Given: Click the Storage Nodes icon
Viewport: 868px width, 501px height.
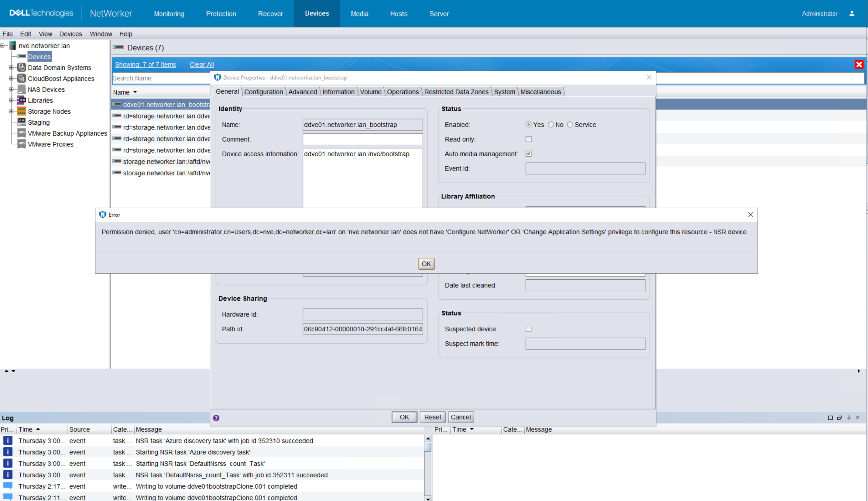Looking at the screenshot, I should click(22, 111).
